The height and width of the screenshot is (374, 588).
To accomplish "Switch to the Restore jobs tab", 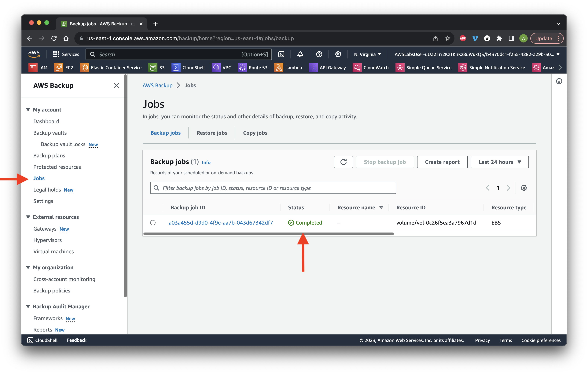I will click(x=212, y=133).
